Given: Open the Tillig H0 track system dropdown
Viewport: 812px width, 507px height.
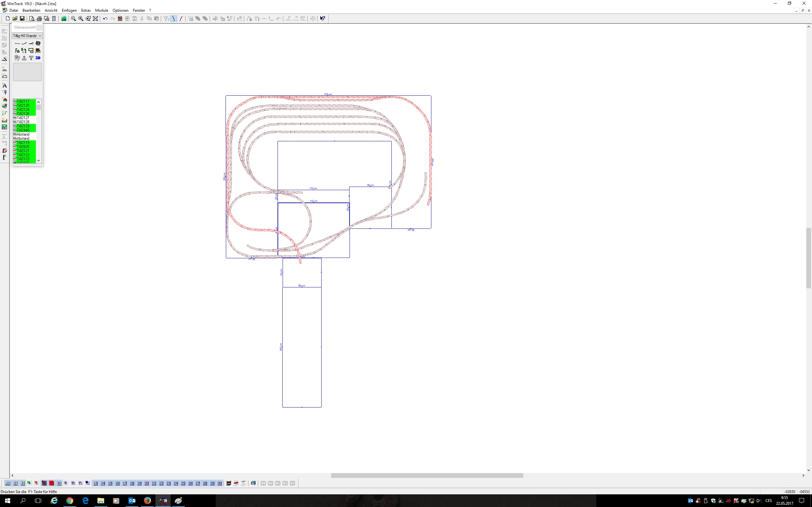Looking at the screenshot, I should coord(27,35).
